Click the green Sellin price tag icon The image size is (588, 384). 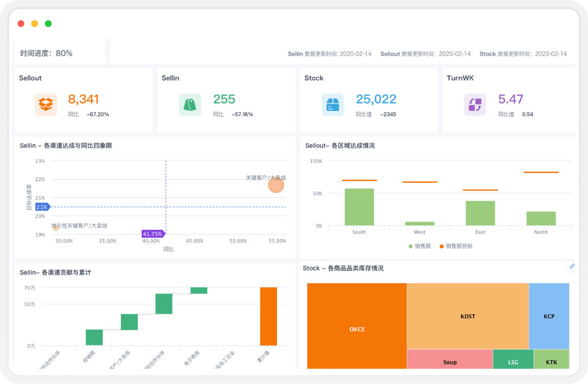(190, 105)
